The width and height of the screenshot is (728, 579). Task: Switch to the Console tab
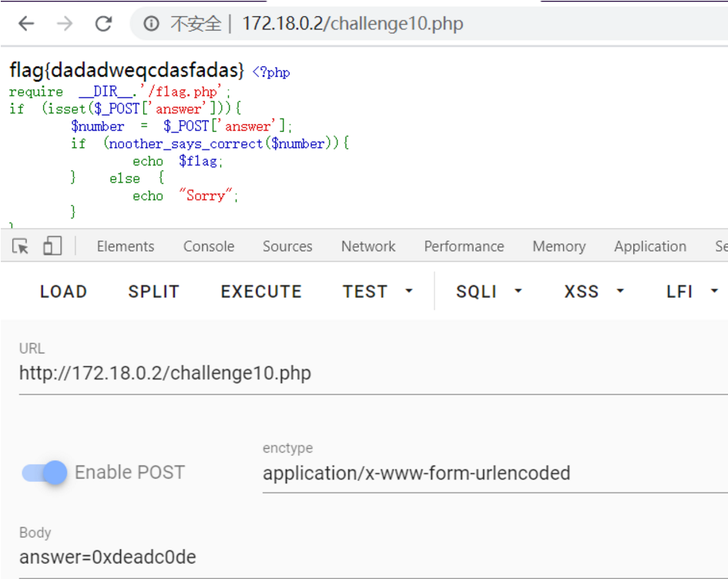(x=209, y=246)
